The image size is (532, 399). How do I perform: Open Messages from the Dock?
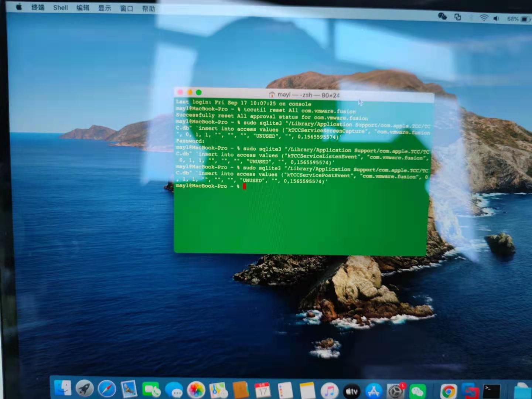[174, 390]
